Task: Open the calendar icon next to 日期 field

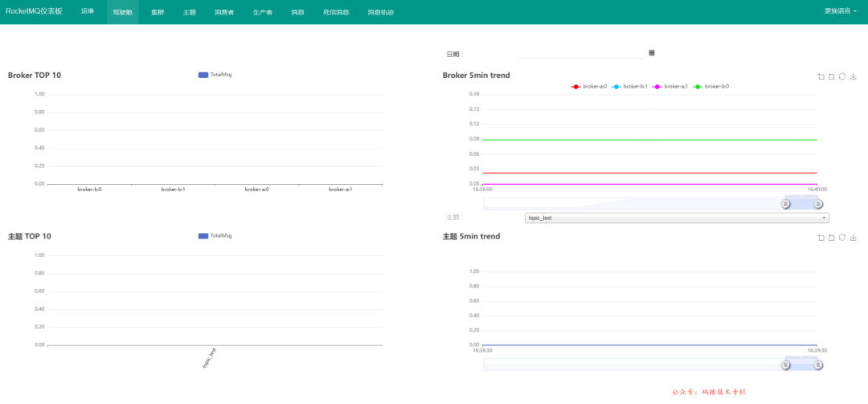Action: click(652, 53)
